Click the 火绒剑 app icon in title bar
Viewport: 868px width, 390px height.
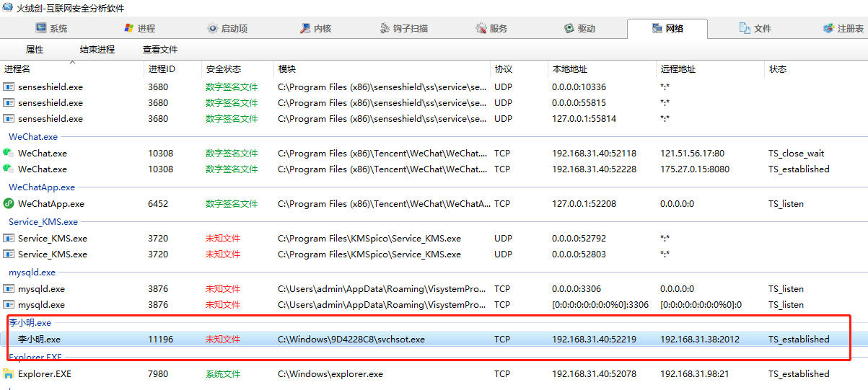tap(7, 8)
